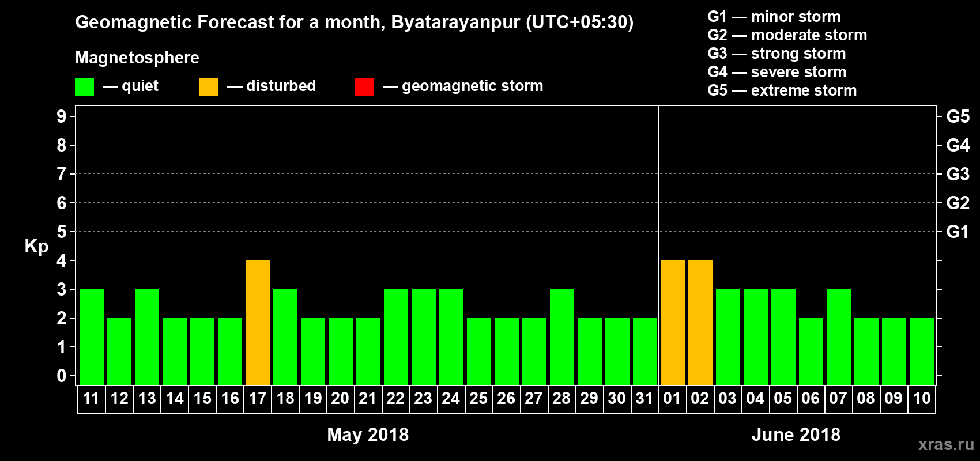Click the green bar for May 22
The height and width of the screenshot is (461, 980).
[x=396, y=337]
